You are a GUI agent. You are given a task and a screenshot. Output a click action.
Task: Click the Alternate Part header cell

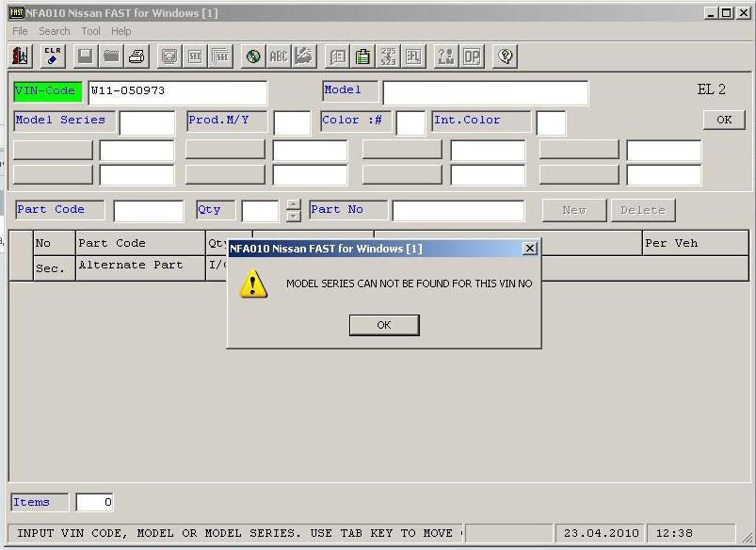[141, 268]
